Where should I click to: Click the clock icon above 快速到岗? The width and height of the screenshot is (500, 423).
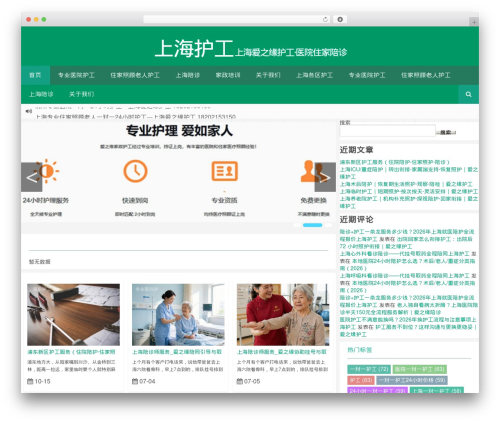tap(135, 171)
